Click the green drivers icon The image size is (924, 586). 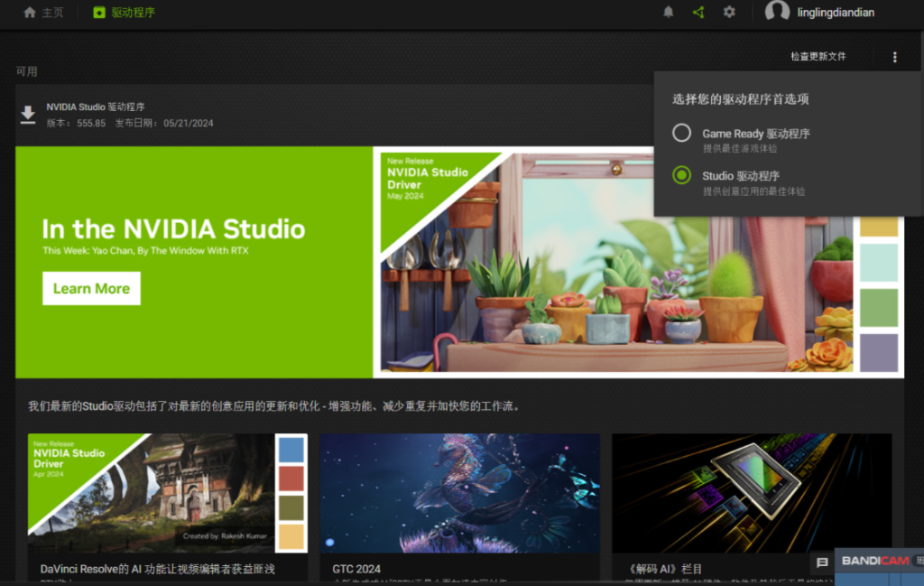(99, 13)
